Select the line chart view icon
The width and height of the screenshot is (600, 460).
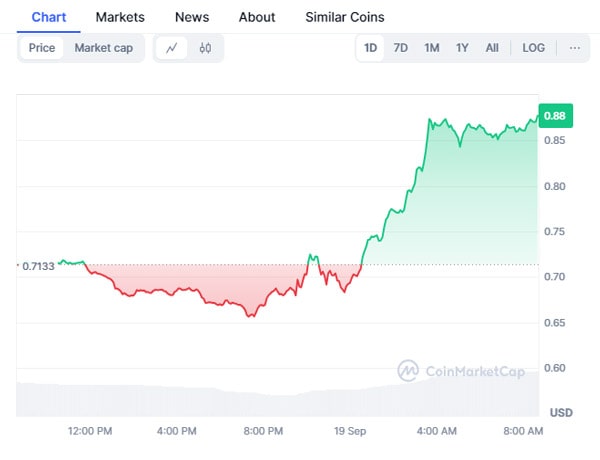coord(172,48)
